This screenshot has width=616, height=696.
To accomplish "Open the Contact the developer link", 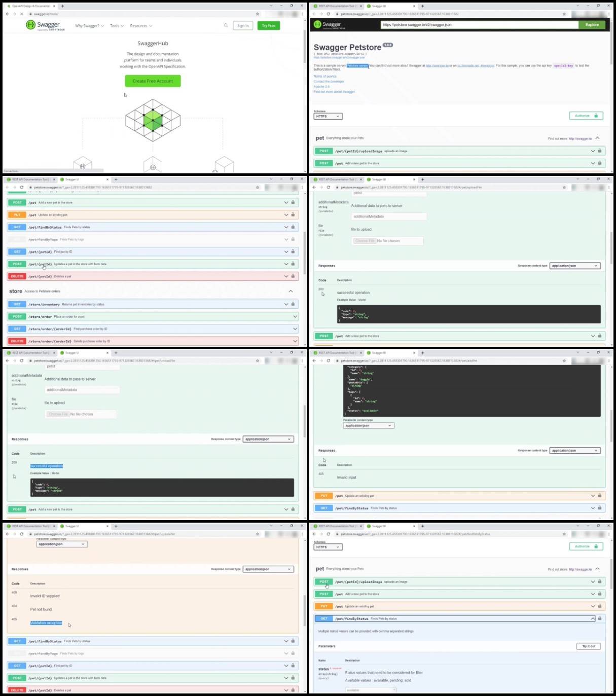I will pos(329,81).
